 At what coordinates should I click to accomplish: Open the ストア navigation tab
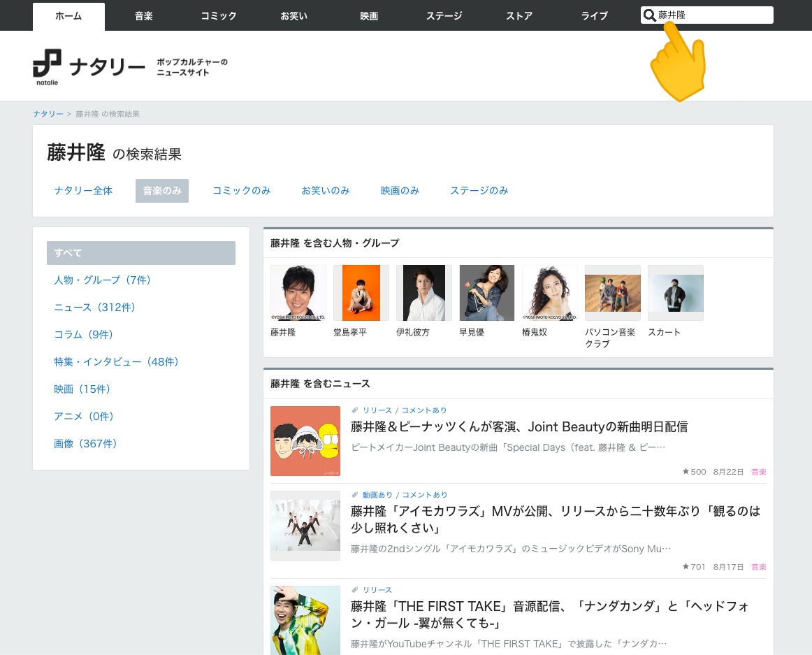click(x=519, y=16)
